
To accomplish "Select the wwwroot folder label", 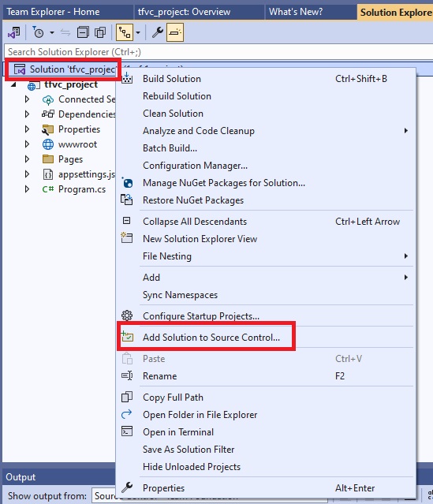I will 77,144.
